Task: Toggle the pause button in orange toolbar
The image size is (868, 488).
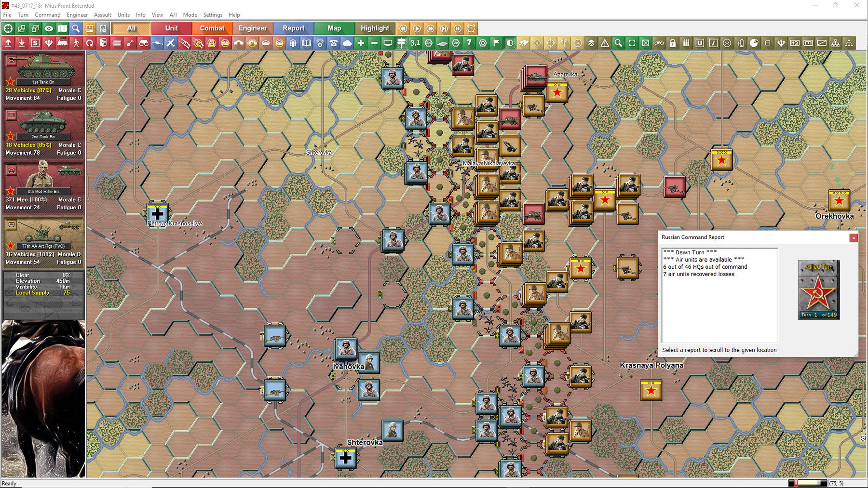Action: pos(458,28)
